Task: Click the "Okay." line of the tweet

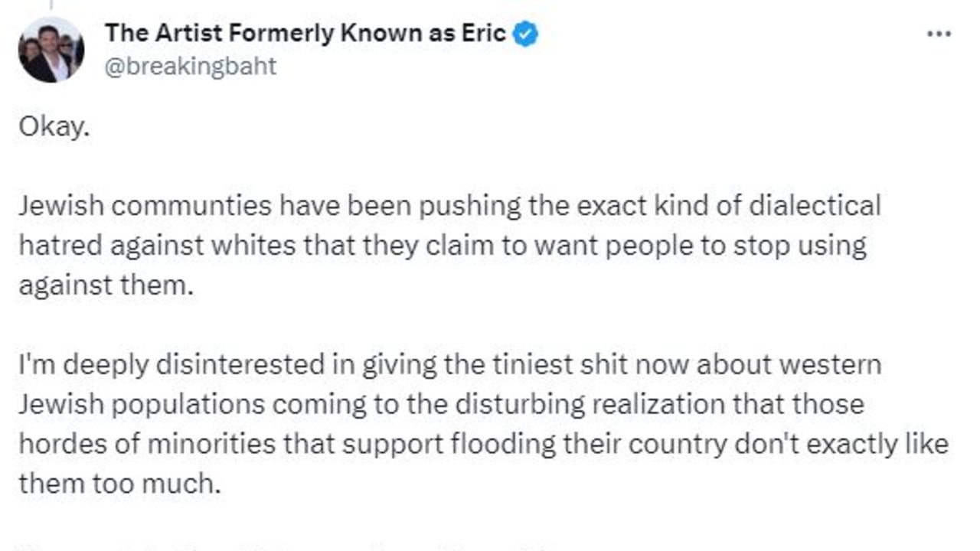Action: 54,127
